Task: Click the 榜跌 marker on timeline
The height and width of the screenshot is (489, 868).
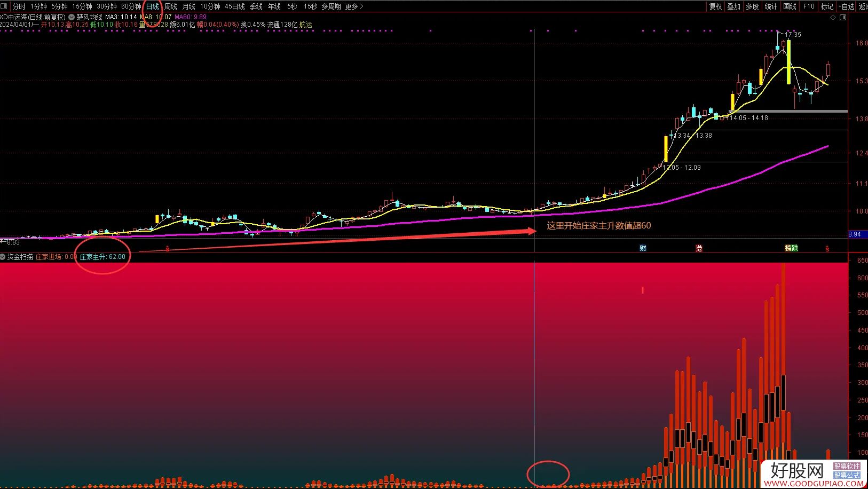Action: tap(791, 248)
